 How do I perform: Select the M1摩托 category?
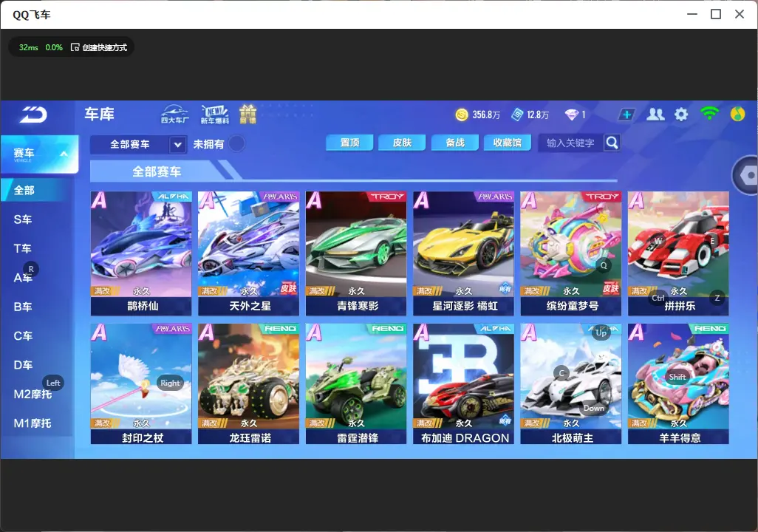click(x=33, y=423)
